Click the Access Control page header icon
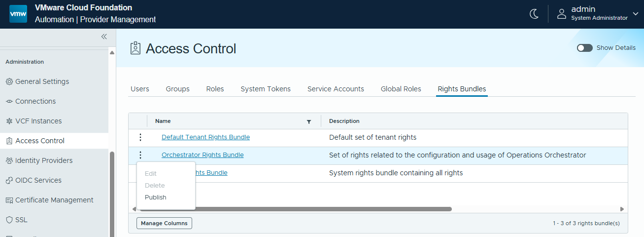This screenshot has width=644, height=237. click(x=135, y=48)
